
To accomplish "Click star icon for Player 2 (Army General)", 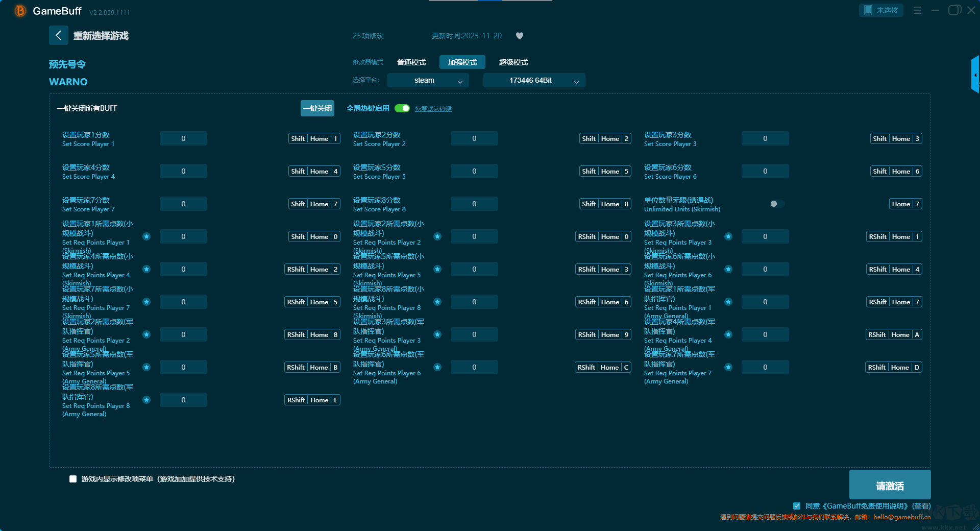I will tap(146, 334).
